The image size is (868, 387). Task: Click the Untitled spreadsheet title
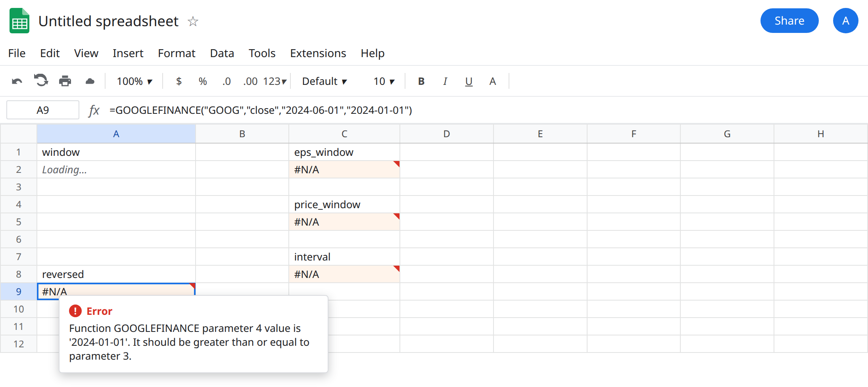click(108, 21)
